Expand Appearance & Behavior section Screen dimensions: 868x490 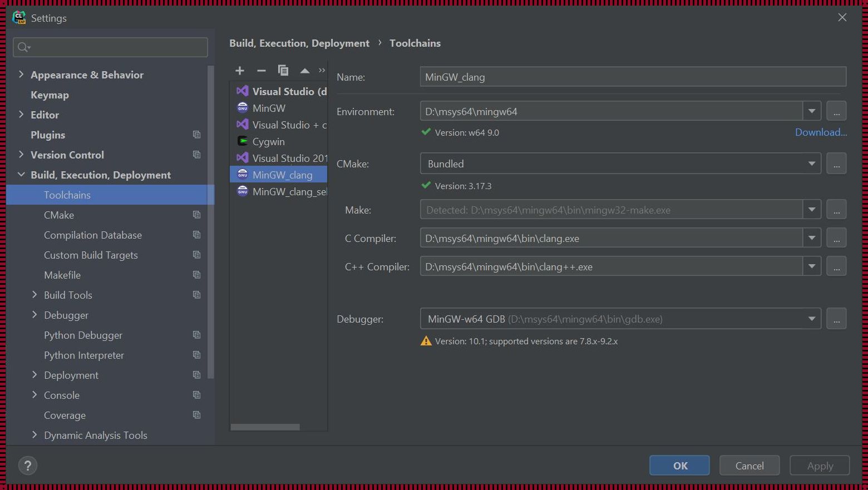pos(21,74)
